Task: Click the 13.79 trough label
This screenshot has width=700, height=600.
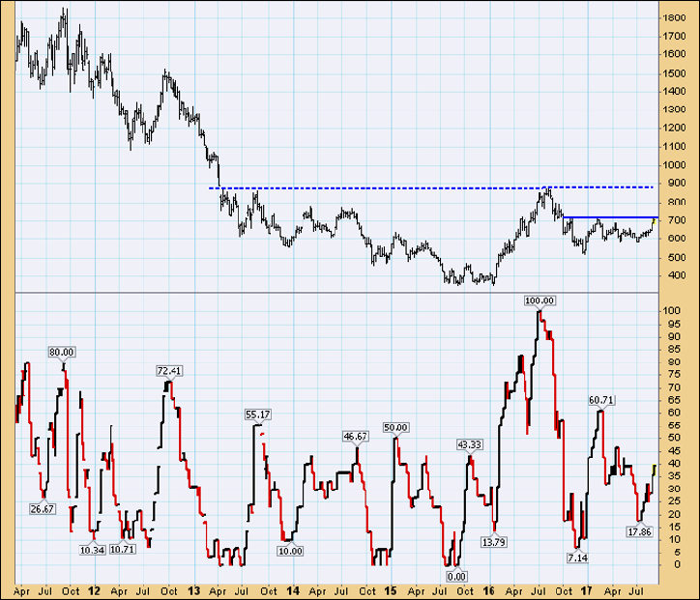Action: coord(495,541)
